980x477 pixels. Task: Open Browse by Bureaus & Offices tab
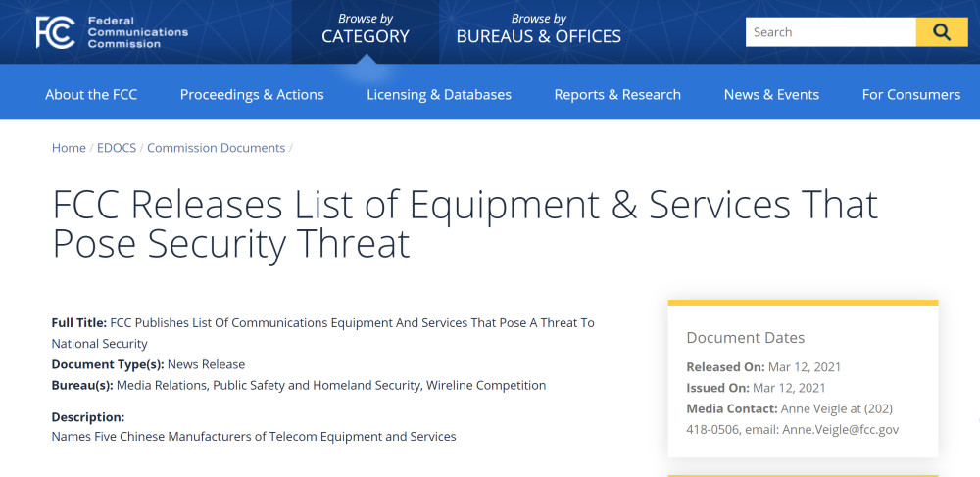[x=539, y=29]
